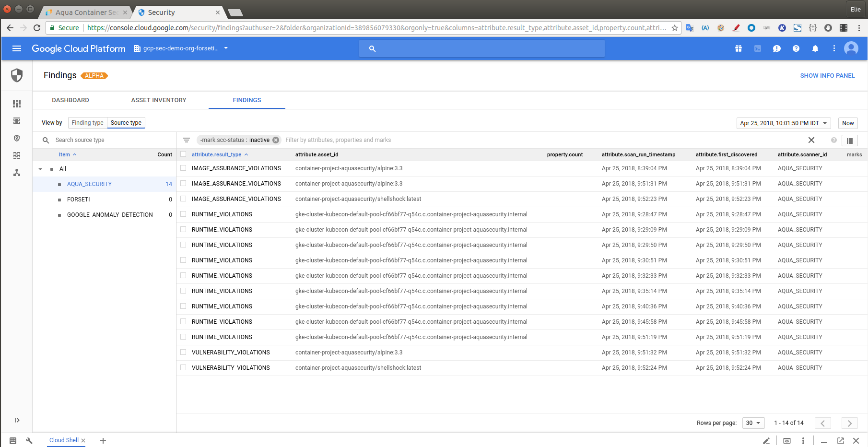
Task: Switch to the Asset Inventory tab
Action: pyautogui.click(x=159, y=100)
